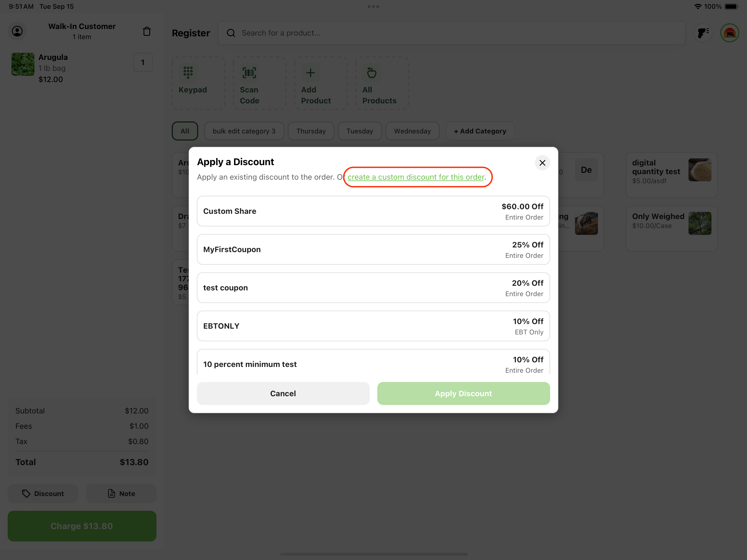The height and width of the screenshot is (560, 747).
Task: Tap the Arugula product thumbnail in cart
Action: (x=23, y=64)
